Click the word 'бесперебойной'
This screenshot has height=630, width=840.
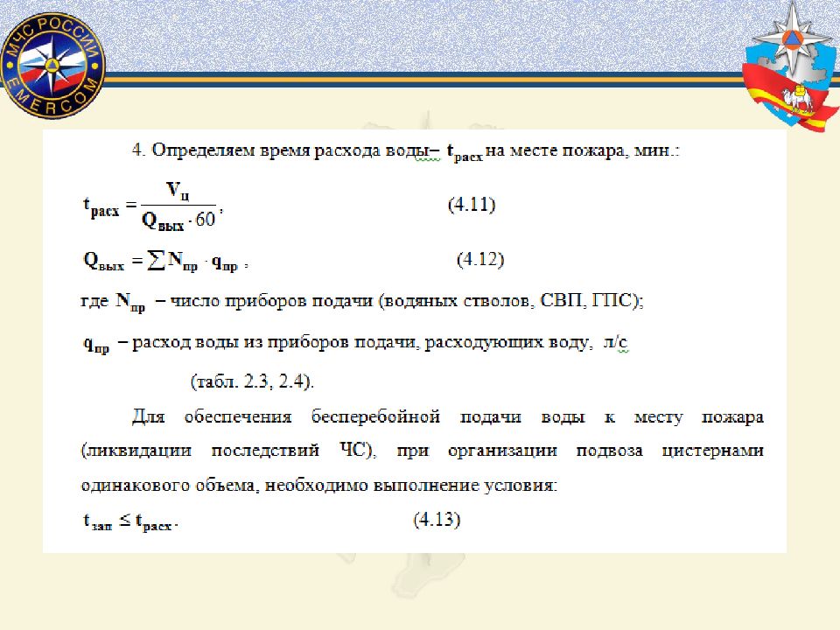tap(375, 416)
